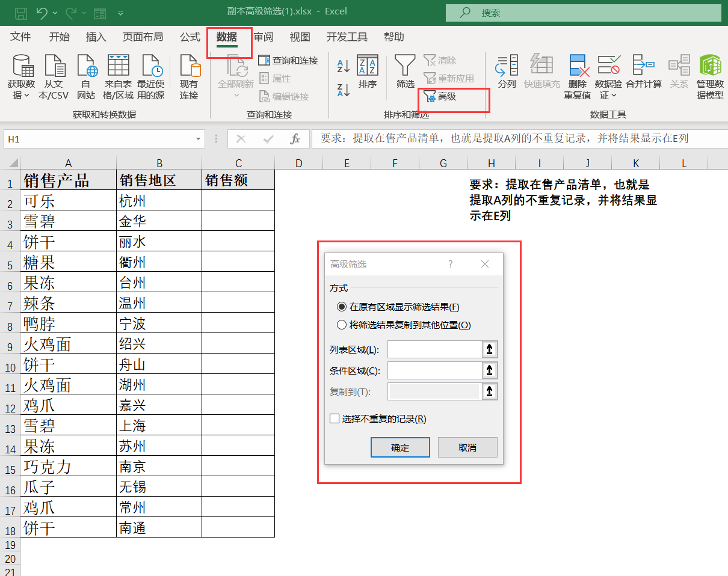Select cell A1 销售产品
This screenshot has width=728, height=576.
[69, 180]
